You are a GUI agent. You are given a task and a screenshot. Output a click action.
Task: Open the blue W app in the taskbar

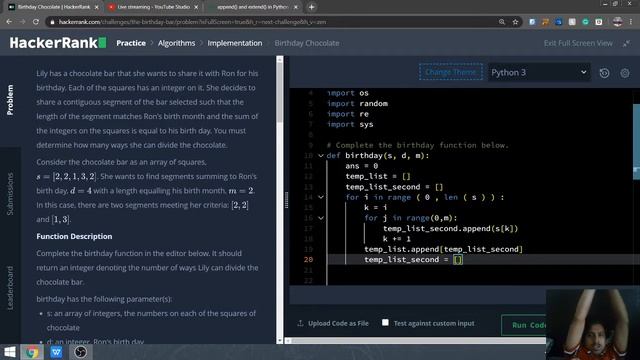tap(56, 352)
